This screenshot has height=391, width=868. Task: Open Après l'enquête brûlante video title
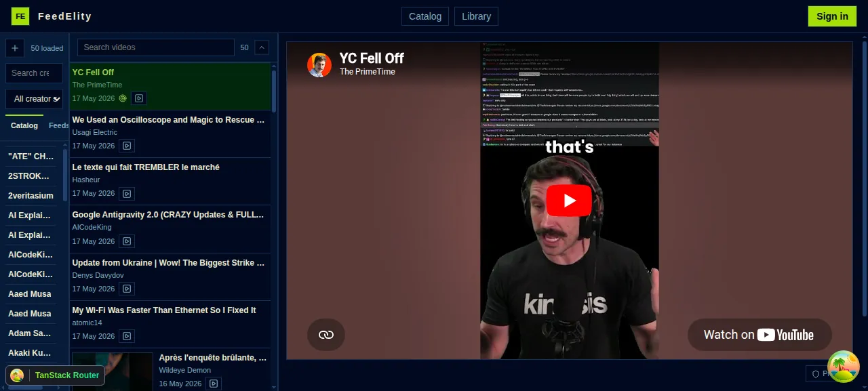213,358
